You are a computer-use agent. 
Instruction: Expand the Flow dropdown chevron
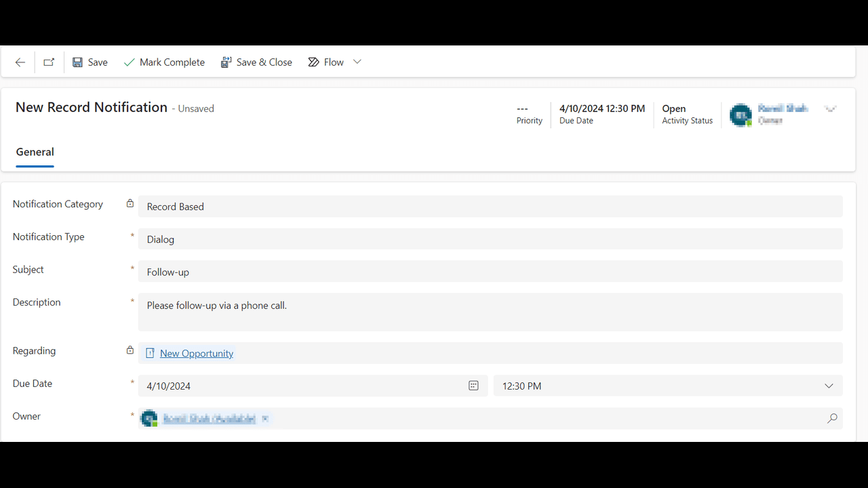click(x=357, y=62)
